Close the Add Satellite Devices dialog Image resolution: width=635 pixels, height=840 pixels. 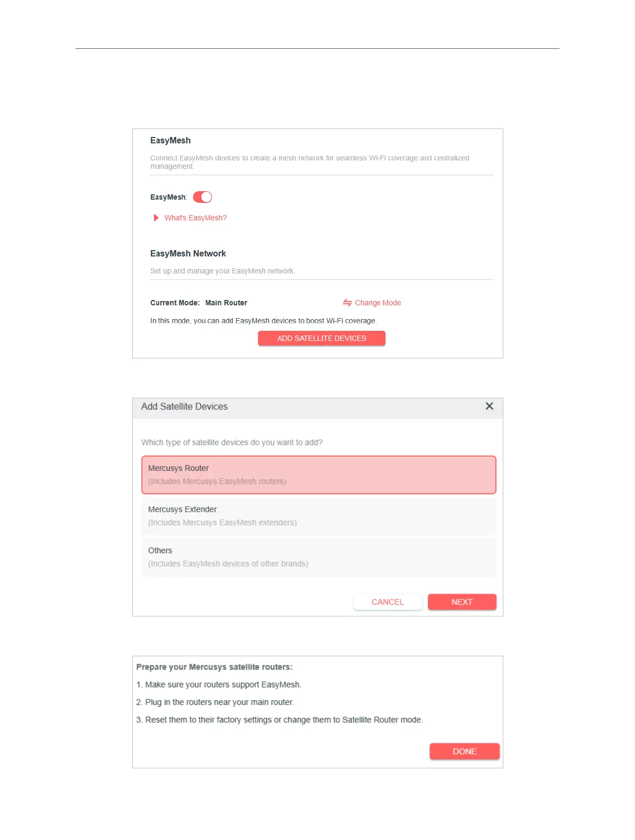pos(489,406)
